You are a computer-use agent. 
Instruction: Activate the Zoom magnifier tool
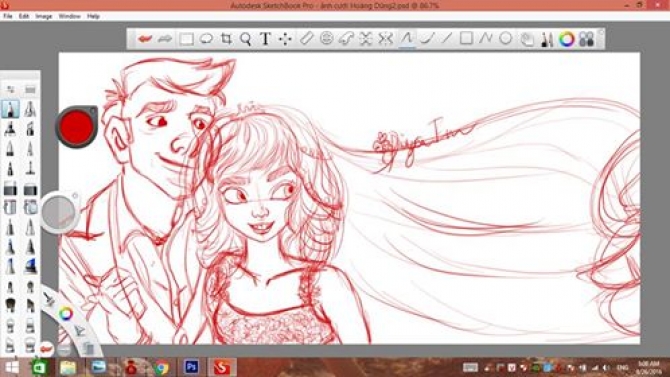[246, 39]
